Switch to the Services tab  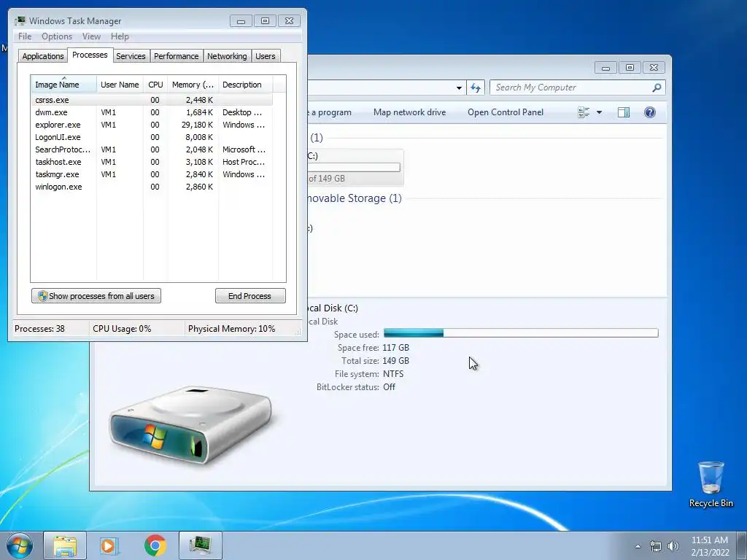131,56
